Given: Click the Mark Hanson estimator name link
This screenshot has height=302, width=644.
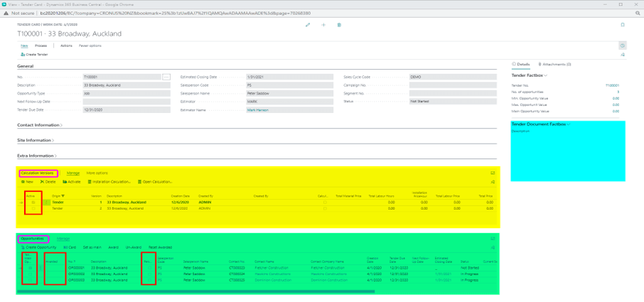Looking at the screenshot, I should pyautogui.click(x=258, y=110).
